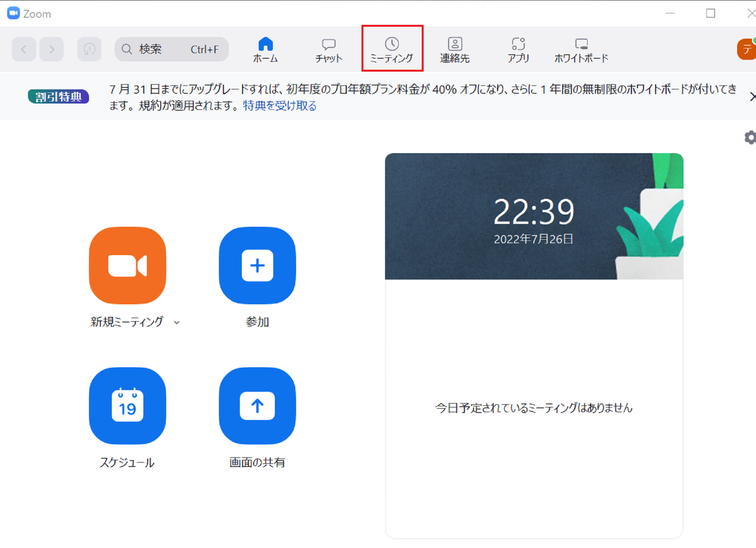756x548 pixels.
Task: Open the settings gear icon
Action: pos(750,137)
